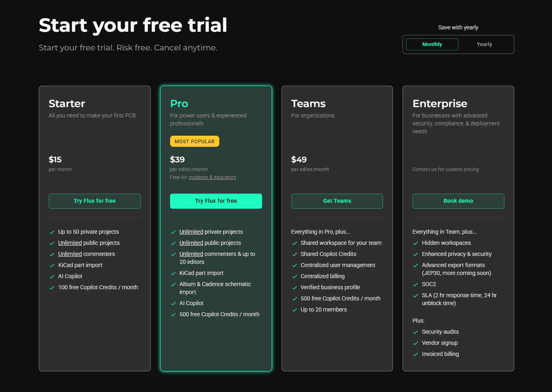Click checkmark beside Altium & Cadence schematic import
The width and height of the screenshot is (552, 392).
173,284
